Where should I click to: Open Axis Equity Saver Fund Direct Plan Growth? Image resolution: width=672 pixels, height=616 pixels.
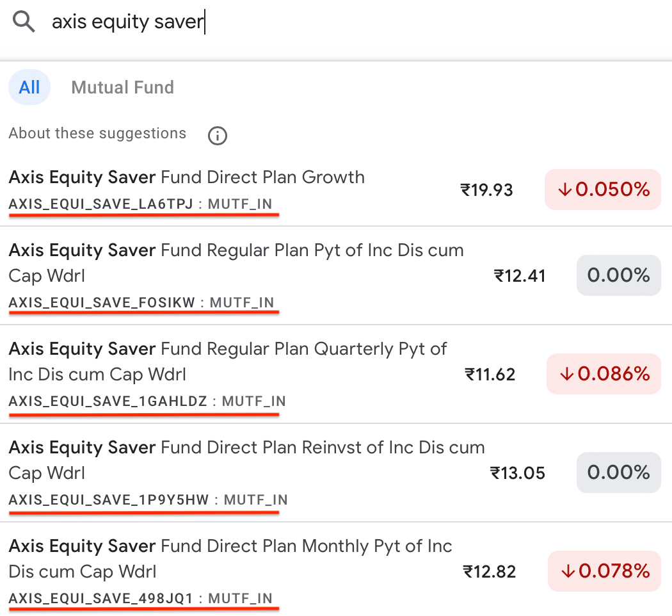[187, 177]
